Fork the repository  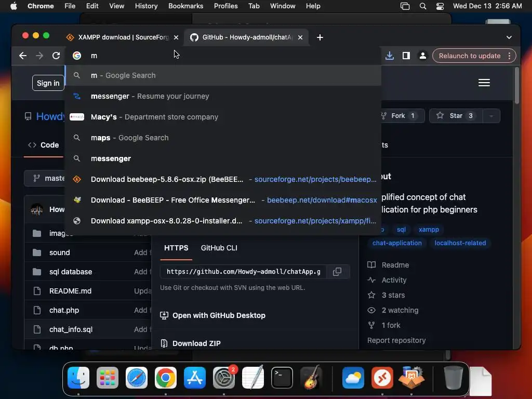(x=402, y=116)
